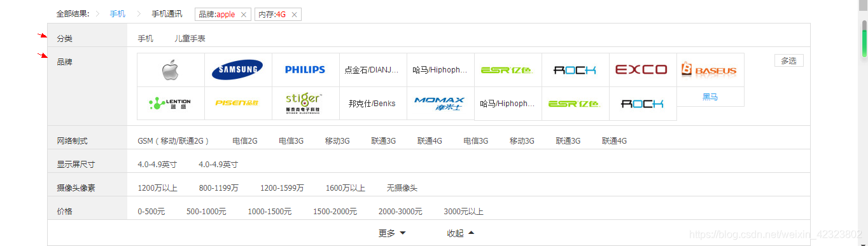
Task: Choose the Stiger brand logo
Action: [305, 104]
